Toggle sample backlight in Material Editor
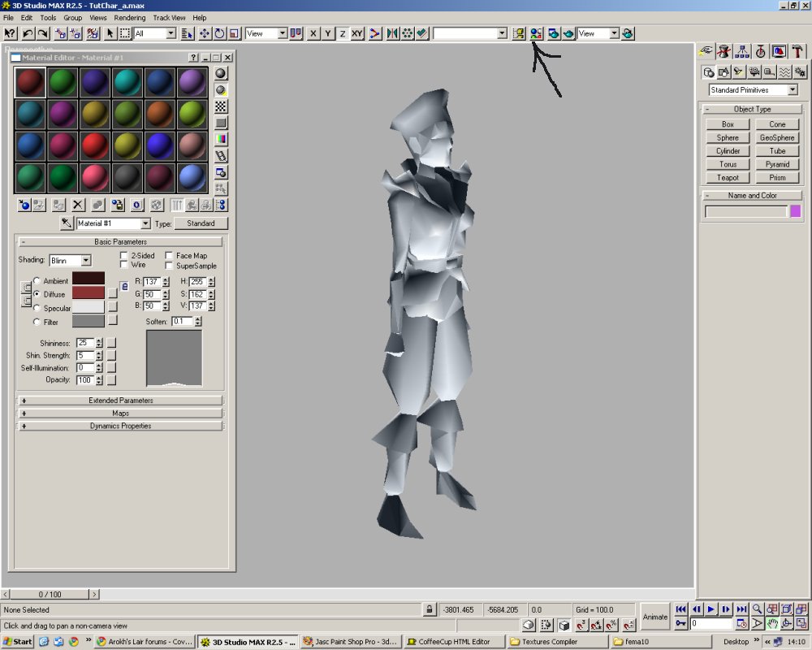The image size is (812, 650). pos(221,90)
